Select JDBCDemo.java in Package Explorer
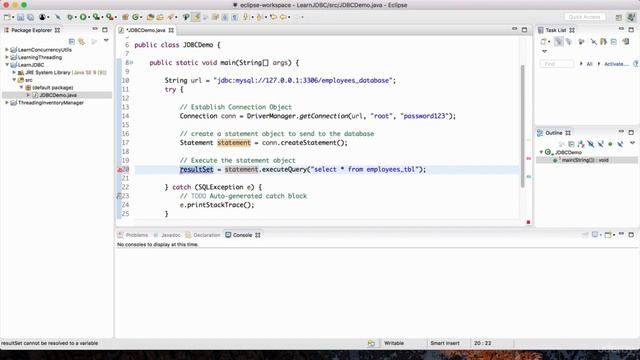 (x=58, y=95)
